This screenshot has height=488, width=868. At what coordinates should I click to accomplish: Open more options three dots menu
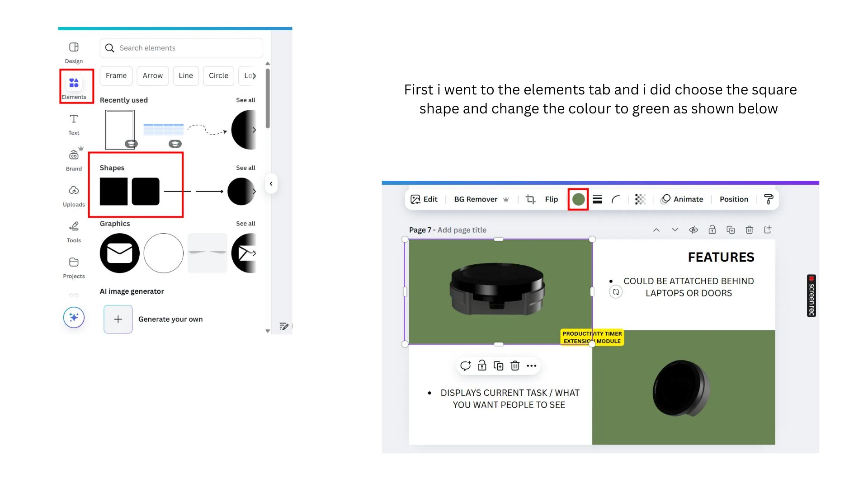[x=532, y=366]
